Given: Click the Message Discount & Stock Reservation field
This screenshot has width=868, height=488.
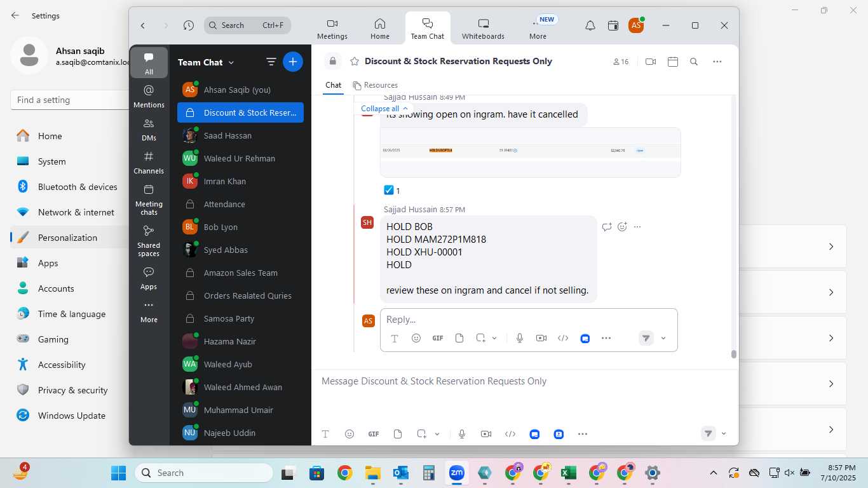Looking at the screenshot, I should coord(524,381).
